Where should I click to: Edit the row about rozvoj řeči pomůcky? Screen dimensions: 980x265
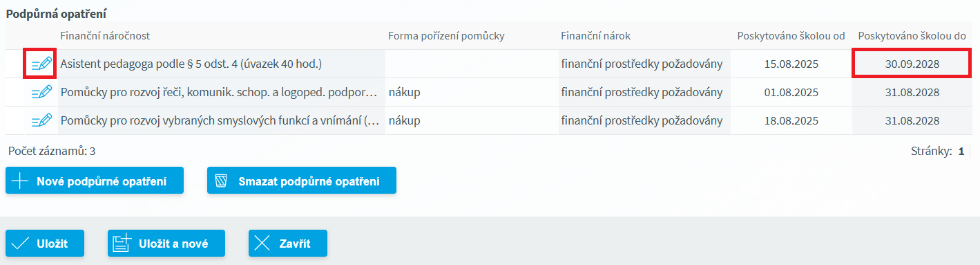click(41, 92)
